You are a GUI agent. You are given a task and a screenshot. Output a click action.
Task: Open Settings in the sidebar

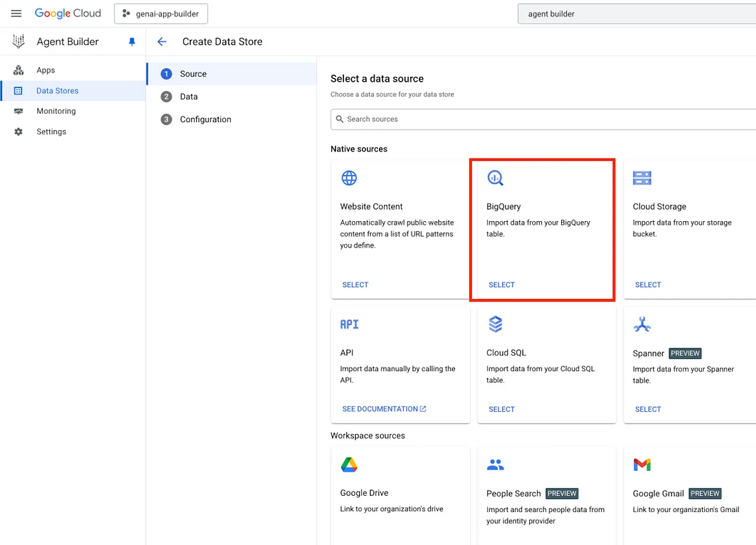click(51, 132)
